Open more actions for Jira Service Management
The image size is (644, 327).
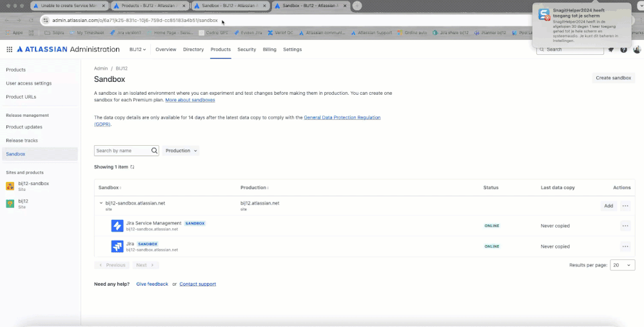625,226
